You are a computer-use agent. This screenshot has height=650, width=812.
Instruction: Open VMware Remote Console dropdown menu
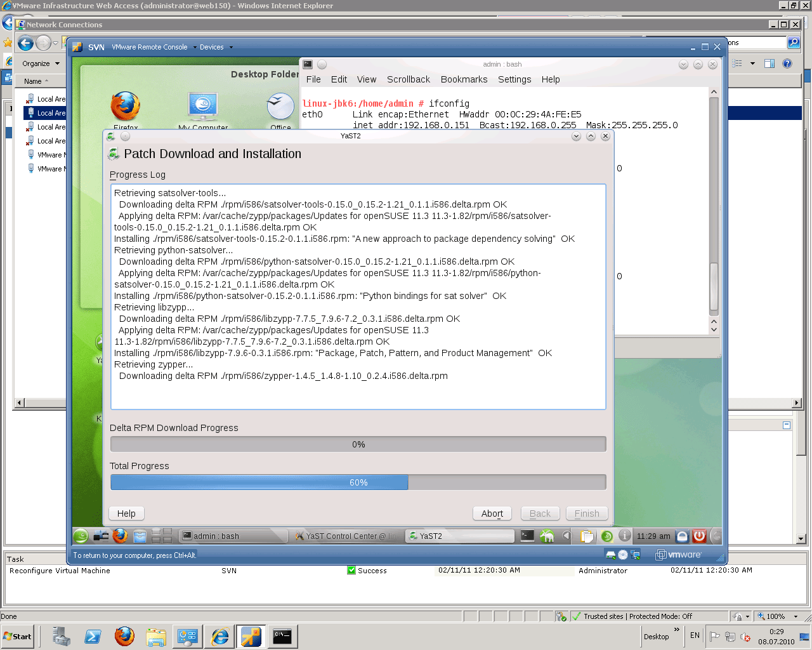pyautogui.click(x=154, y=47)
